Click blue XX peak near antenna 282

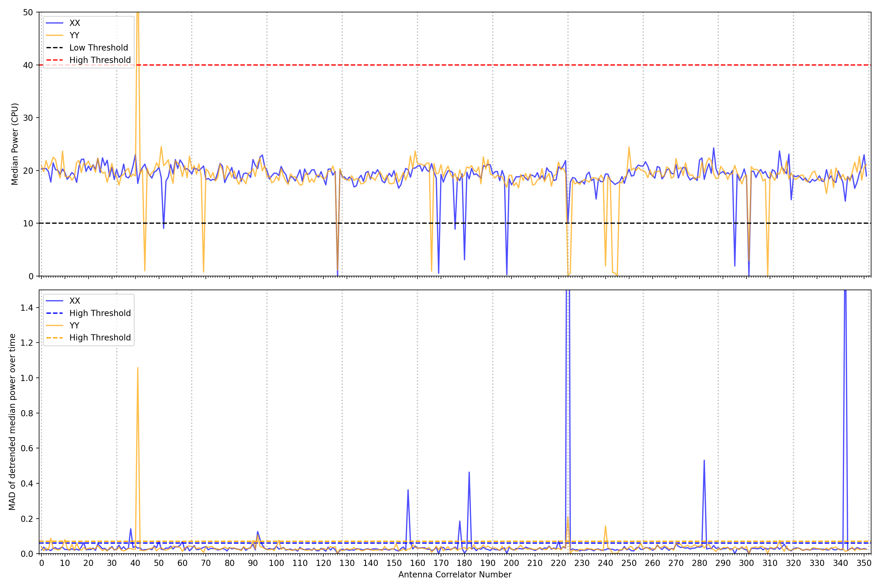coord(704,461)
